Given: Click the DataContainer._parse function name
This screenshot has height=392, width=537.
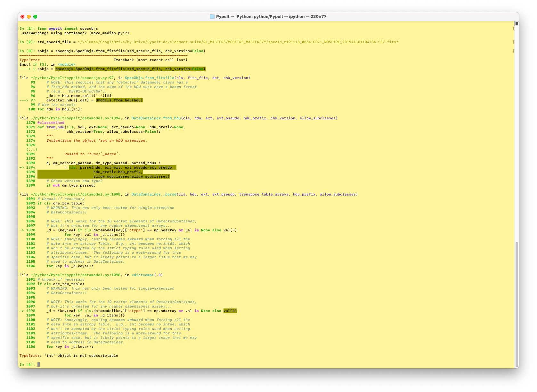Looking at the screenshot, I should [x=153, y=194].
